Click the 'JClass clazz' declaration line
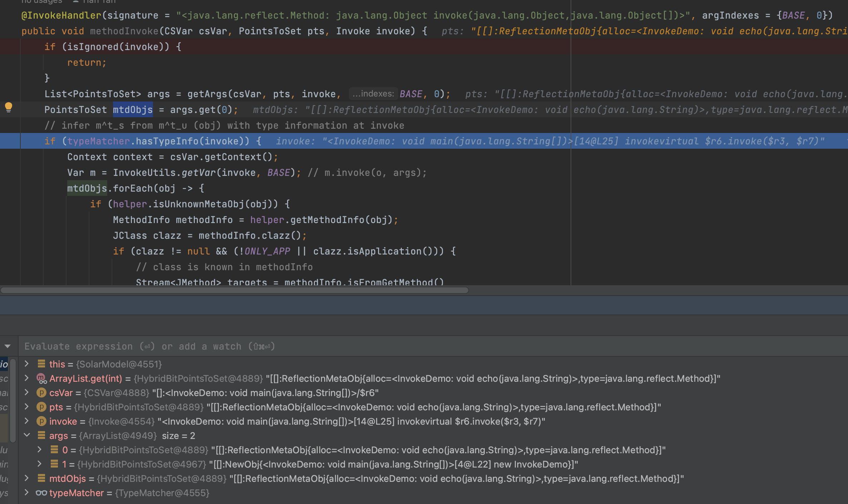This screenshot has height=504, width=848. (x=210, y=236)
